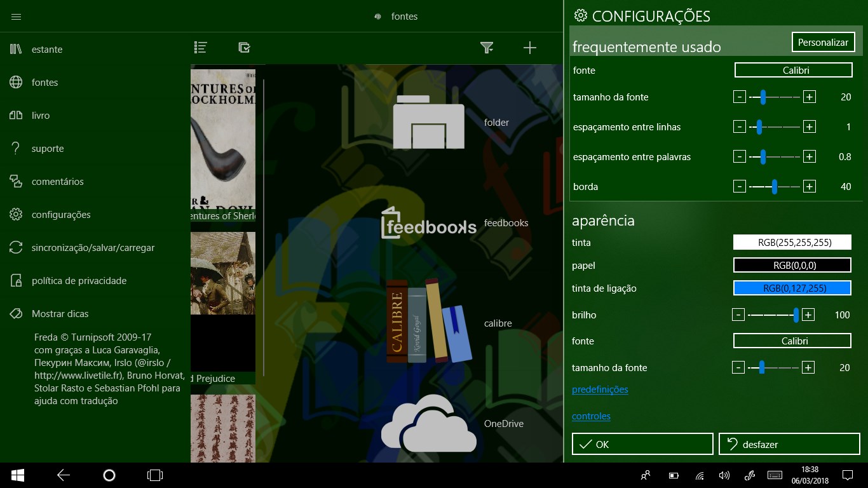This screenshot has width=868, height=488.
Task: Open the aparência fonte Calibri selector
Action: coord(792,341)
